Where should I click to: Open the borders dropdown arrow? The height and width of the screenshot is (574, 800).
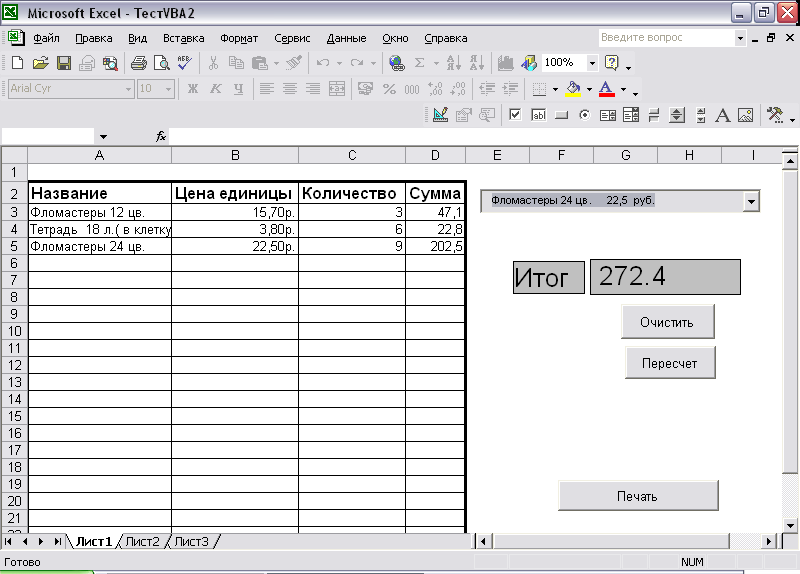pos(555,89)
